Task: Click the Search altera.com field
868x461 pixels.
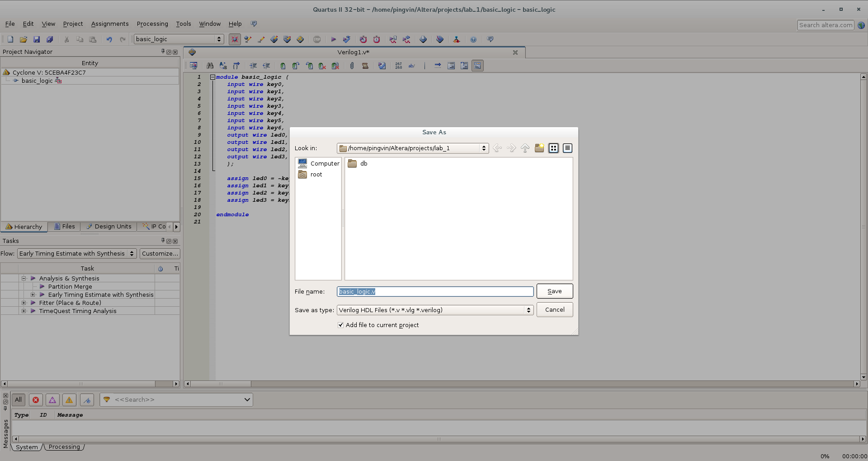Action: coord(826,25)
